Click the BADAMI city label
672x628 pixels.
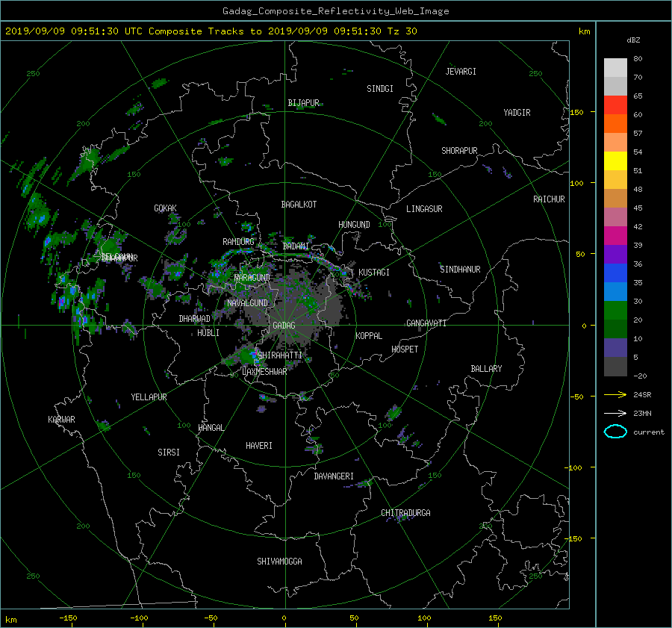[x=296, y=246]
